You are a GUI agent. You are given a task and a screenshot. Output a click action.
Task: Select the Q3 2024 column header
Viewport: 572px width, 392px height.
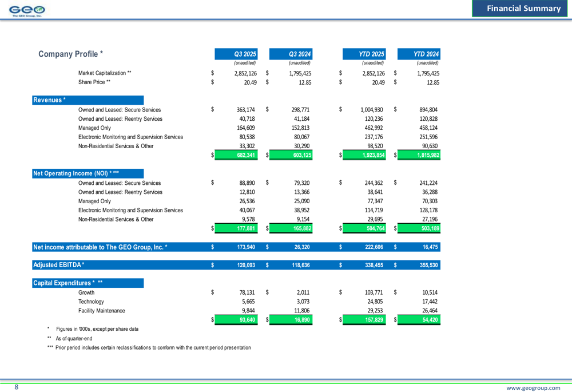click(x=300, y=54)
